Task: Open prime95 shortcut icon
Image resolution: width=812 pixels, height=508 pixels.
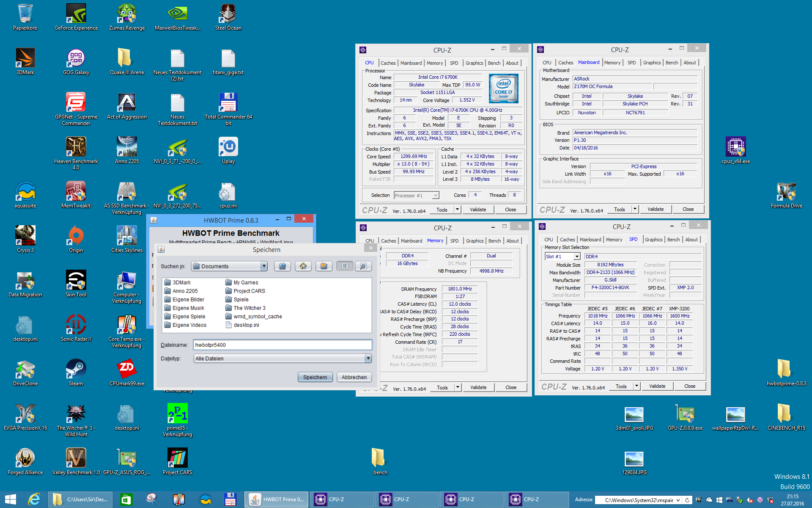Action: pos(178,419)
